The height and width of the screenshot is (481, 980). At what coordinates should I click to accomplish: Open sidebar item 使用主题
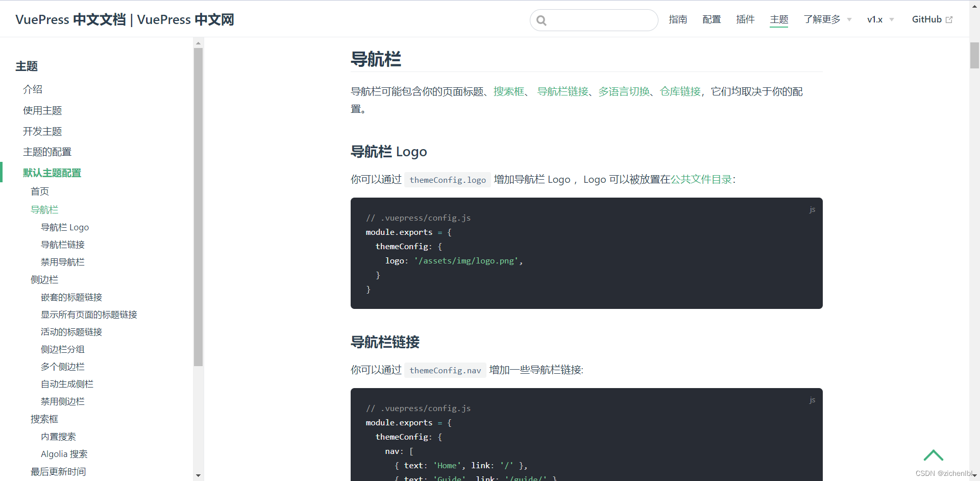[42, 110]
